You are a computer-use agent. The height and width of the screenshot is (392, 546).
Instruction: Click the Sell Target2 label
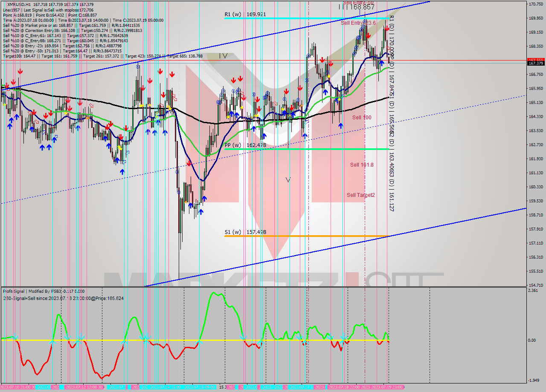(360, 195)
